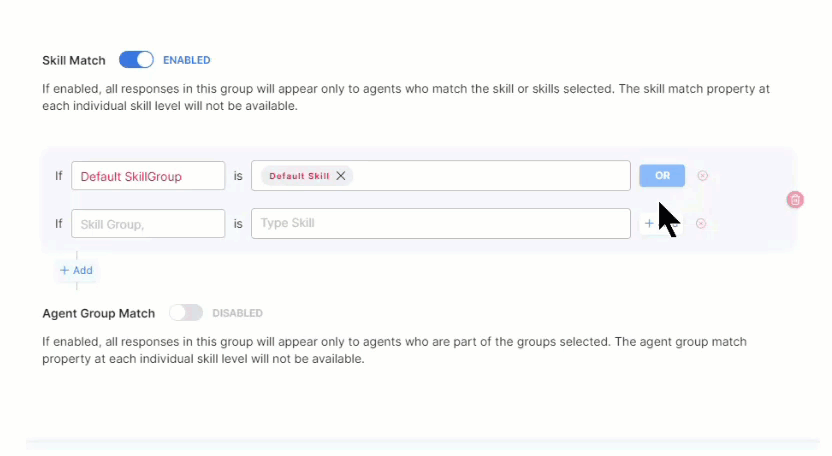Remove the Default Skill chip using its X

(x=341, y=176)
